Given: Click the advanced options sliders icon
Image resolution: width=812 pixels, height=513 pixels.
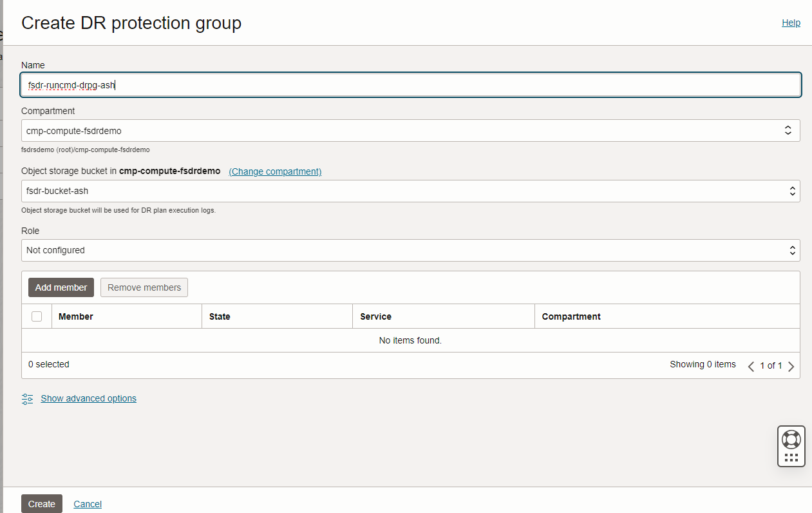Looking at the screenshot, I should coord(27,399).
